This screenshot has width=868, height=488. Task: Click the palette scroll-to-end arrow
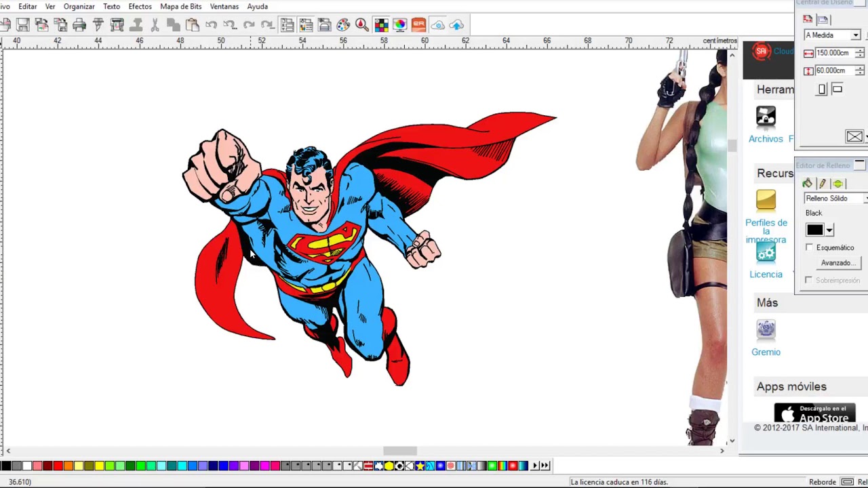click(x=545, y=466)
